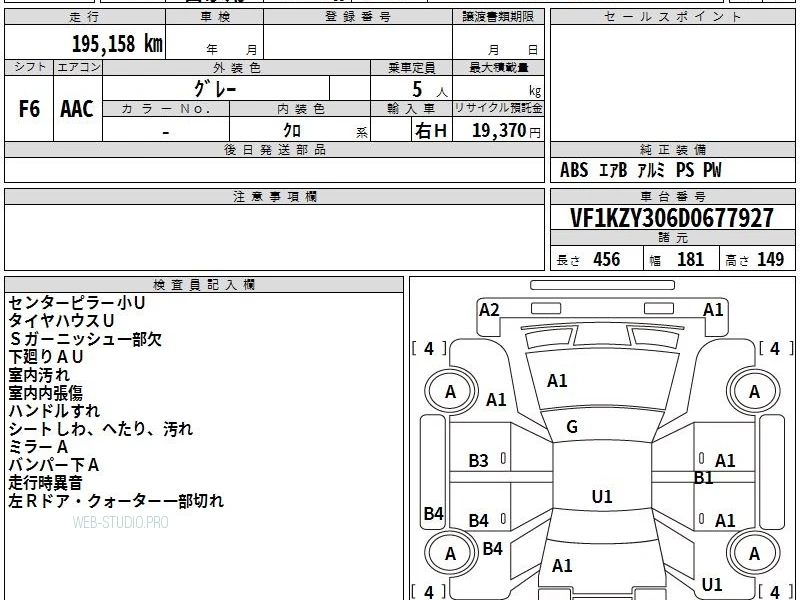Click the 登録番号 header cell
This screenshot has height=600, width=800.
pyautogui.click(x=358, y=16)
